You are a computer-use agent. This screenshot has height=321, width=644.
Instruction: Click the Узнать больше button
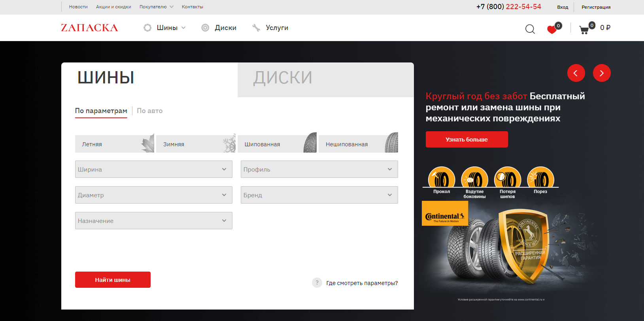[x=467, y=139]
